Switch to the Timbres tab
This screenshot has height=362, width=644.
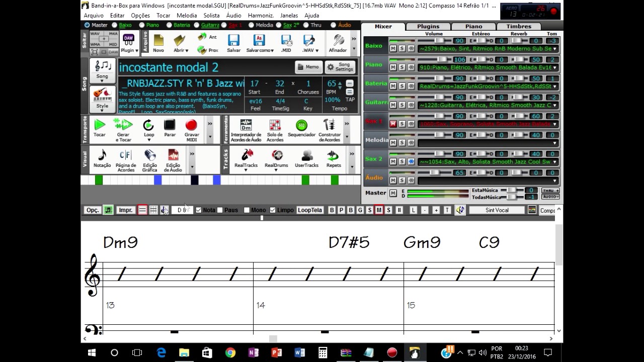[519, 26]
